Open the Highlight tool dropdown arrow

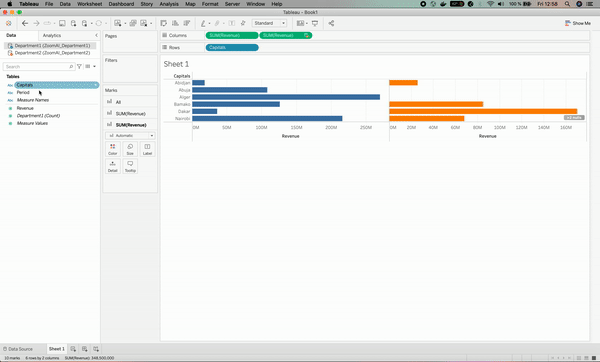tap(209, 23)
